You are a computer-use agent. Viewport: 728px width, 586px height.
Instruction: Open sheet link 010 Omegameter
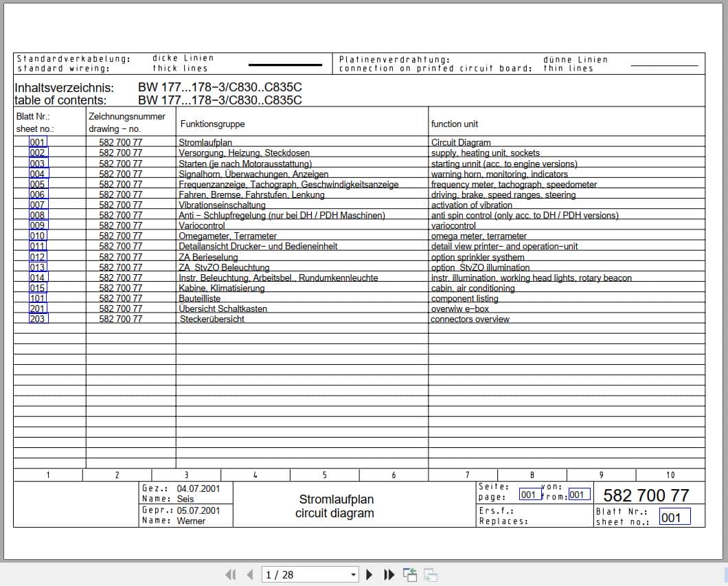point(38,236)
